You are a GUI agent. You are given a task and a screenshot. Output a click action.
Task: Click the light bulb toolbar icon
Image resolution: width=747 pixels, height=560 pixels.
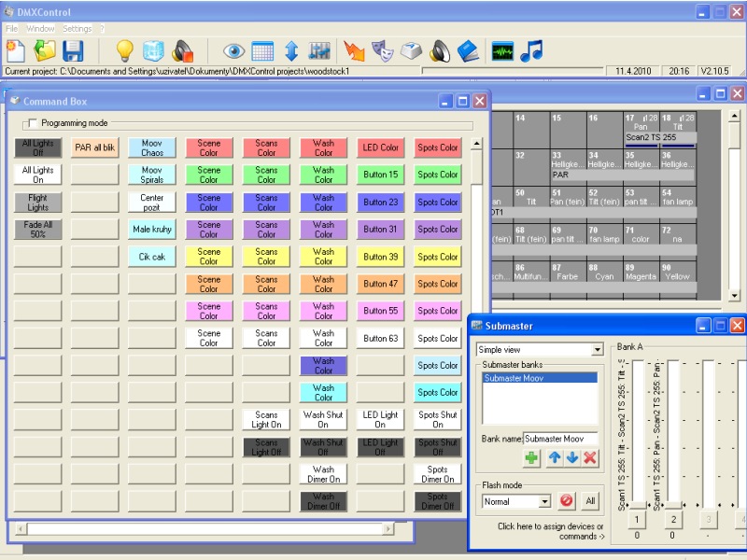pos(124,51)
